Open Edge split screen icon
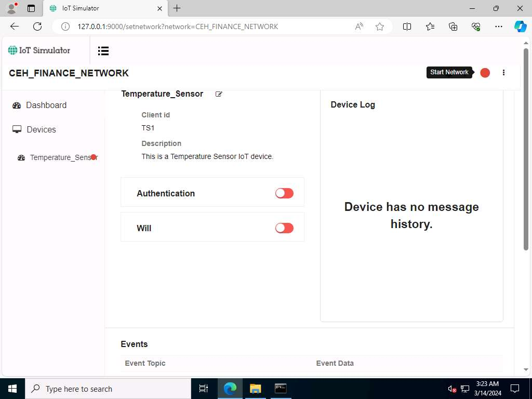The height and width of the screenshot is (399, 532). pyautogui.click(x=407, y=26)
